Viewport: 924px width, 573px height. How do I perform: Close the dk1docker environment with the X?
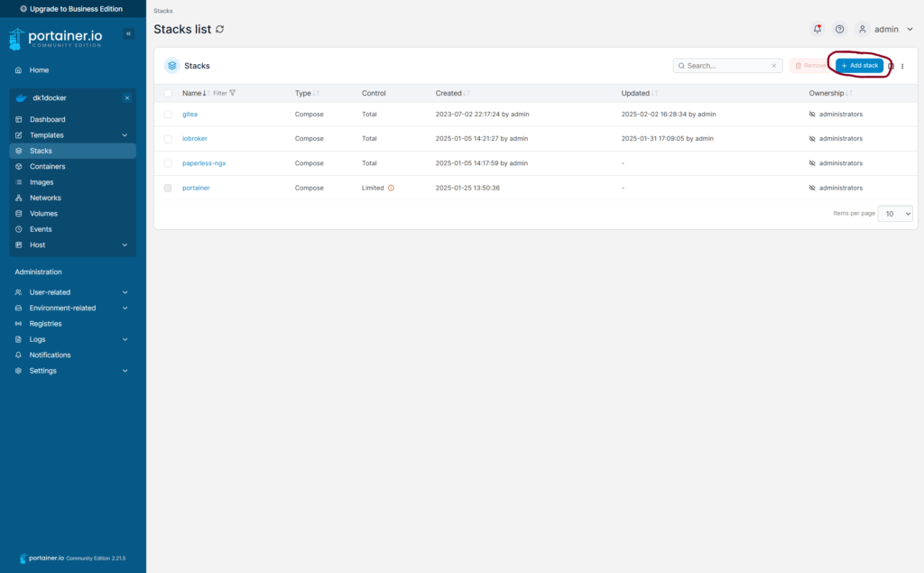click(x=126, y=97)
